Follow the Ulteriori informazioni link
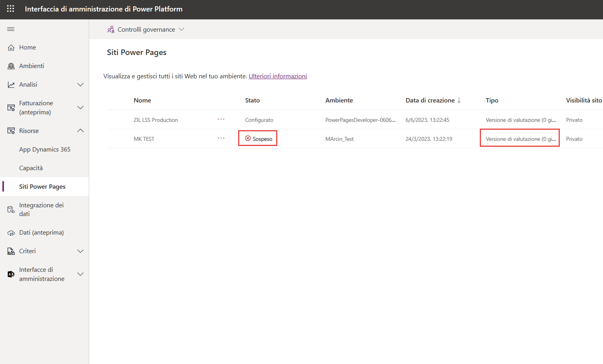Viewport: 603px width, 364px height. click(x=278, y=76)
